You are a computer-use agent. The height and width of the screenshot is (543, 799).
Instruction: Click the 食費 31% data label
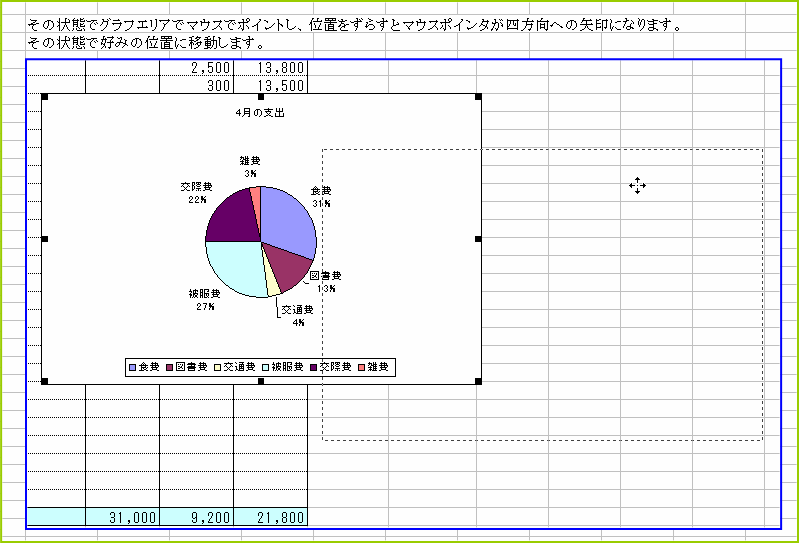tap(321, 197)
